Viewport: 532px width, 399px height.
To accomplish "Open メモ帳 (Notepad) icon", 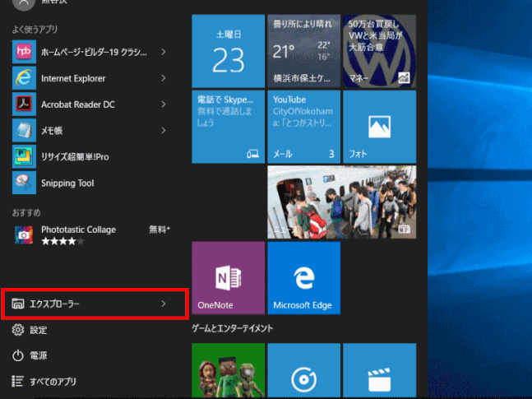I will click(23, 130).
